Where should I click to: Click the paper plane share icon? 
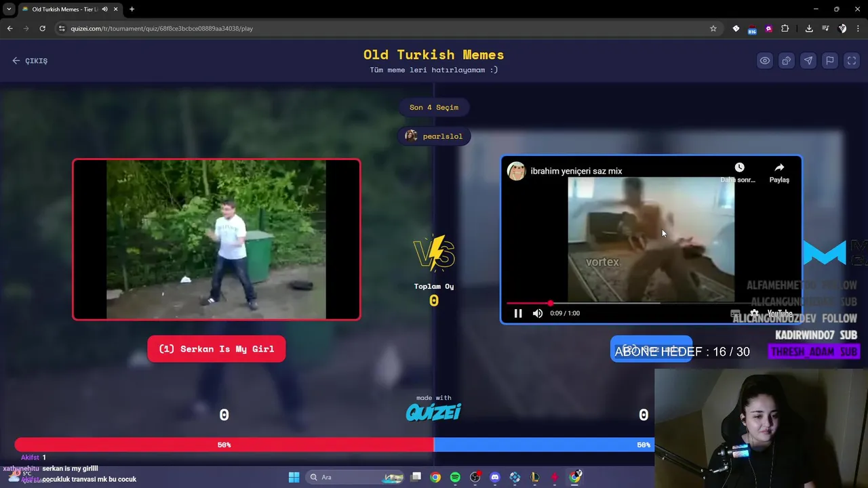[808, 60]
